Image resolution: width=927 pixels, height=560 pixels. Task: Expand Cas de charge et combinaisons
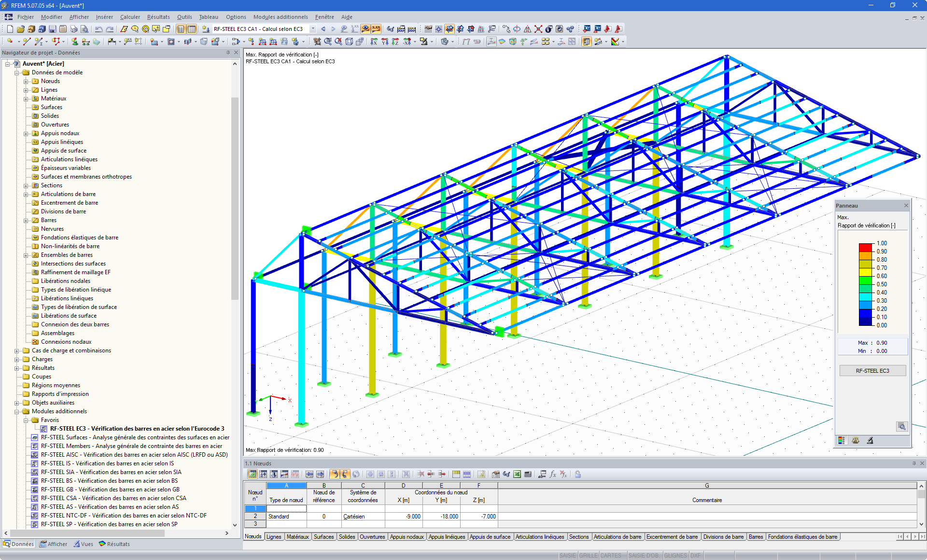[x=17, y=350]
